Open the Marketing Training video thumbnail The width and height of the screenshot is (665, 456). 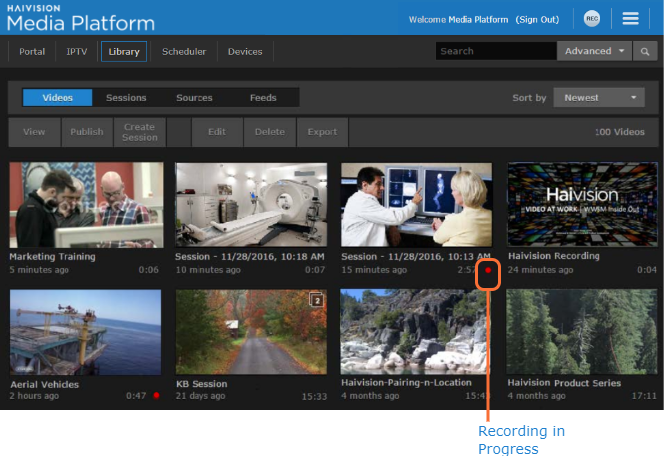86,205
